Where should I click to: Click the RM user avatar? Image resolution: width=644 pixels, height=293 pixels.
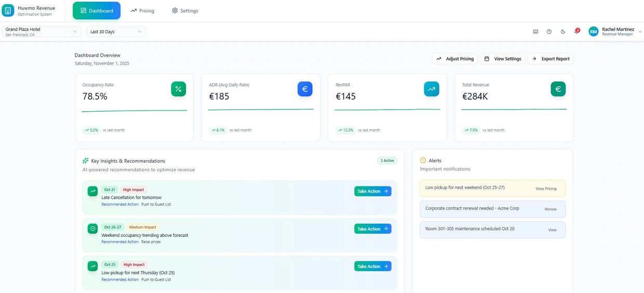pyautogui.click(x=593, y=32)
